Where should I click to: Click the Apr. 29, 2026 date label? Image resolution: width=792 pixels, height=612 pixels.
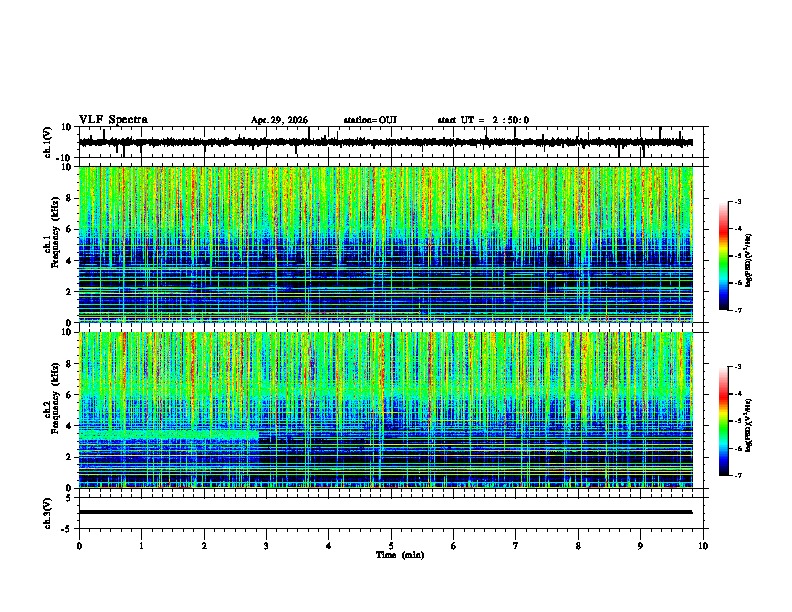[279, 120]
